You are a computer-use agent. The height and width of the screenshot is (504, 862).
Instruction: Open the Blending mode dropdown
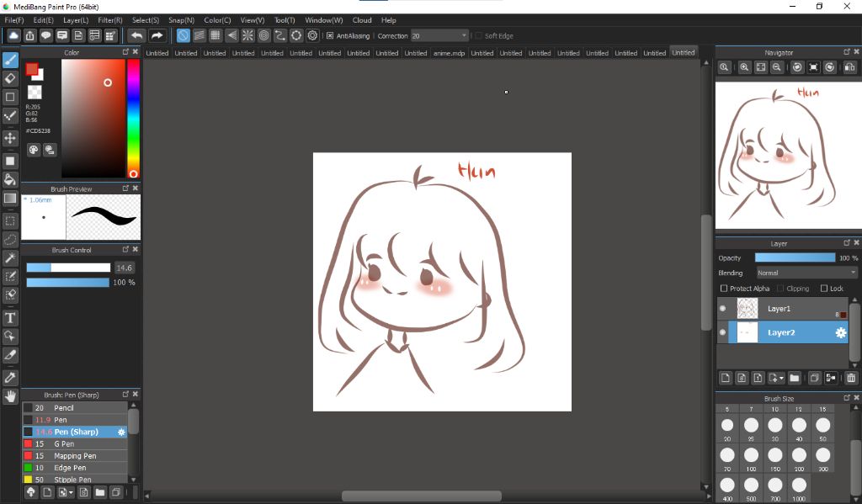pos(806,273)
